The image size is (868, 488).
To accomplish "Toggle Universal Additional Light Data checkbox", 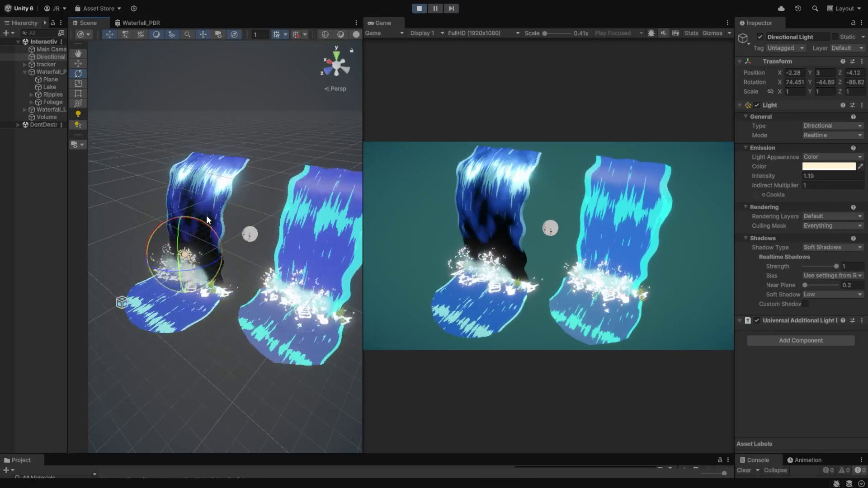I will point(757,320).
